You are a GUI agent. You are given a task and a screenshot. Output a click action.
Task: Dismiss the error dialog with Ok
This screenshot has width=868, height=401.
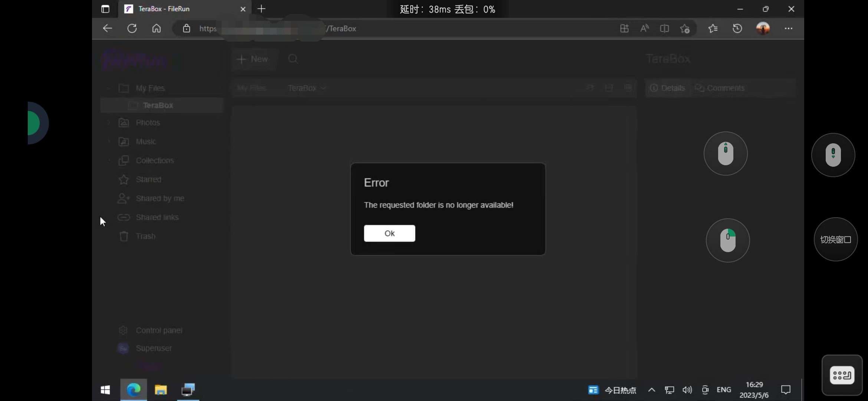tap(389, 233)
